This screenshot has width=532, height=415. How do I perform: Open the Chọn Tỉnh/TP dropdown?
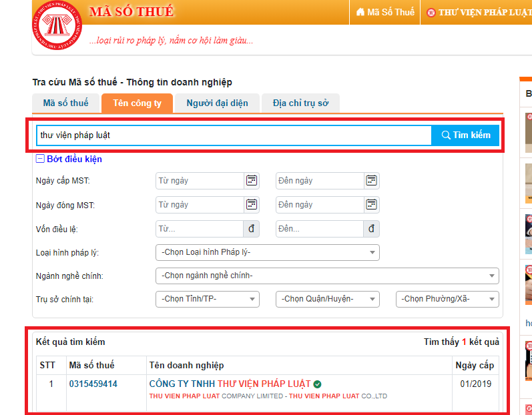pos(208,300)
